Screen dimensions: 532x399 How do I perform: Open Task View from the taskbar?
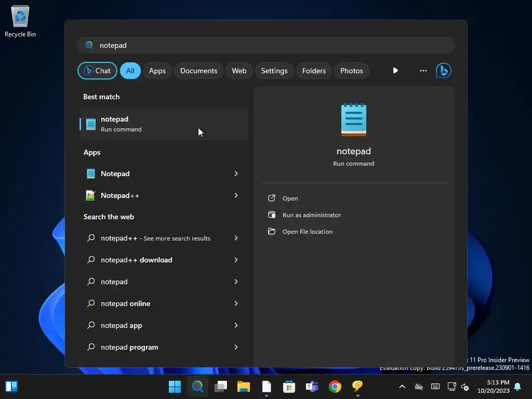pyautogui.click(x=221, y=387)
